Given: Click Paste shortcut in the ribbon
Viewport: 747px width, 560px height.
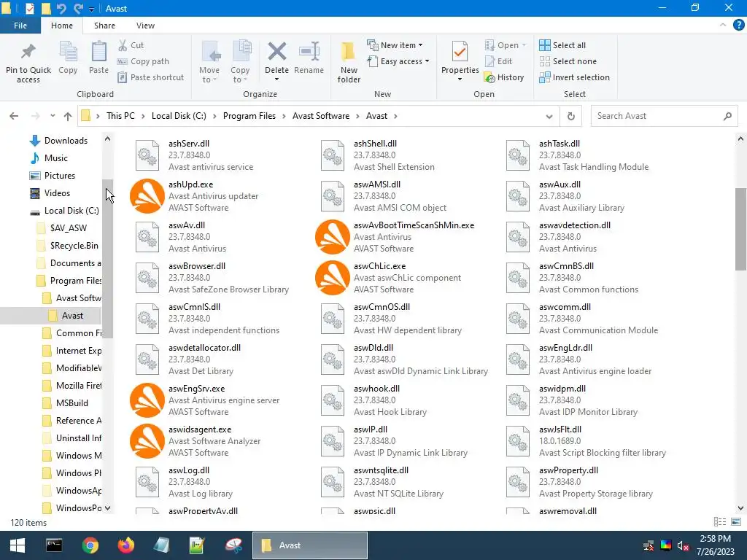Looking at the screenshot, I should tap(150, 77).
